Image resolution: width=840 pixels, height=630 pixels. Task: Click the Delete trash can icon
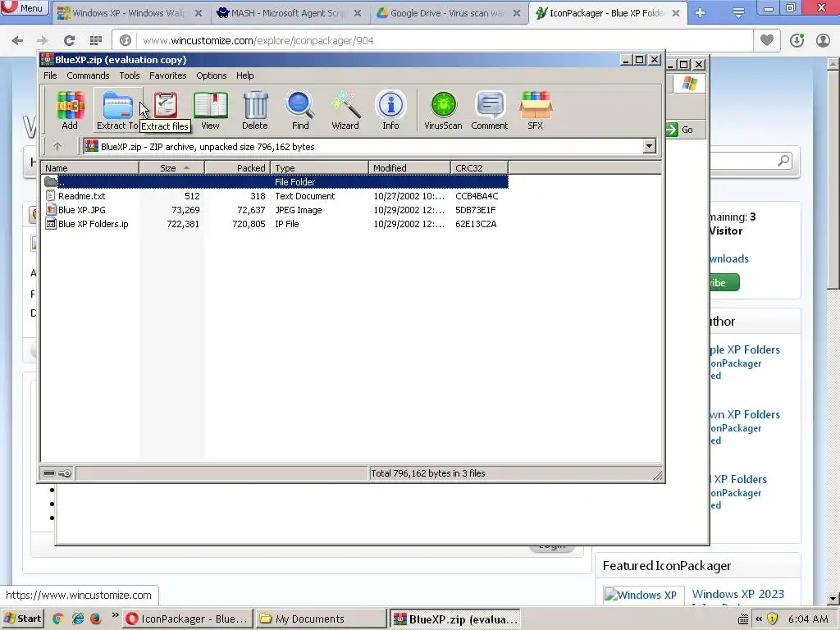[255, 110]
